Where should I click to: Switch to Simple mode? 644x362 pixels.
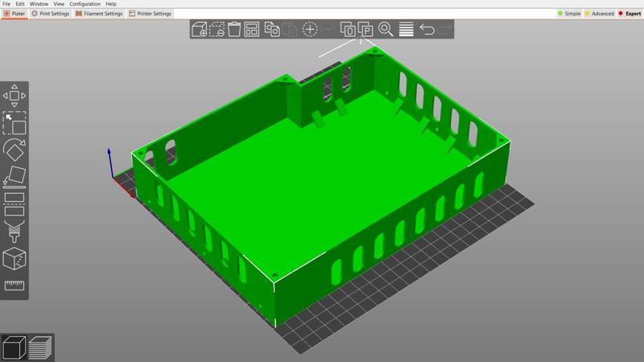pos(570,14)
